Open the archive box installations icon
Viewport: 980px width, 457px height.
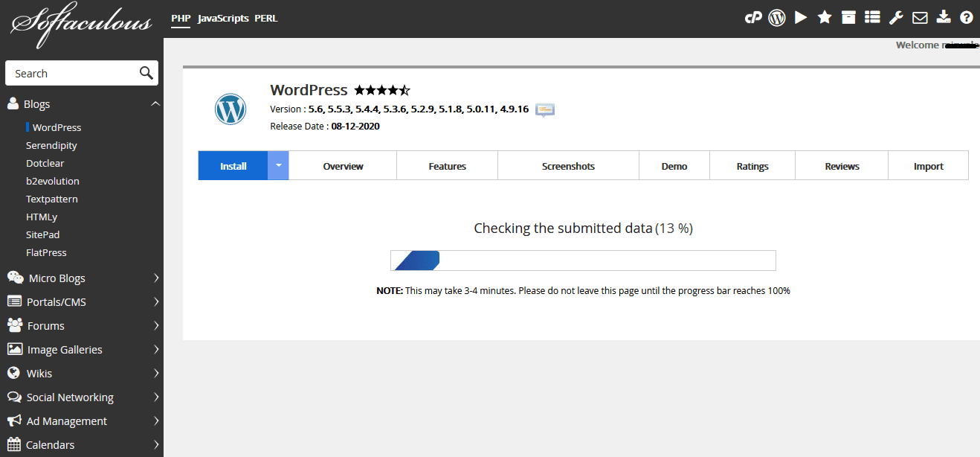(x=848, y=17)
